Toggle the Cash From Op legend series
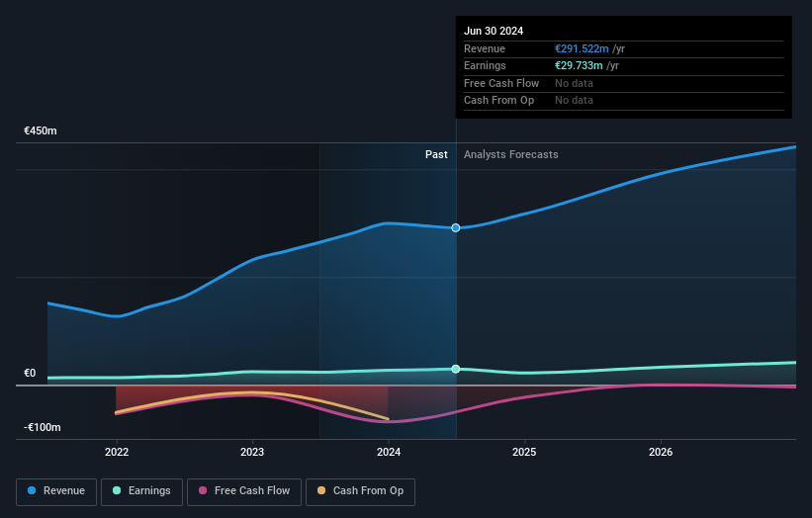The image size is (812, 518). (360, 491)
